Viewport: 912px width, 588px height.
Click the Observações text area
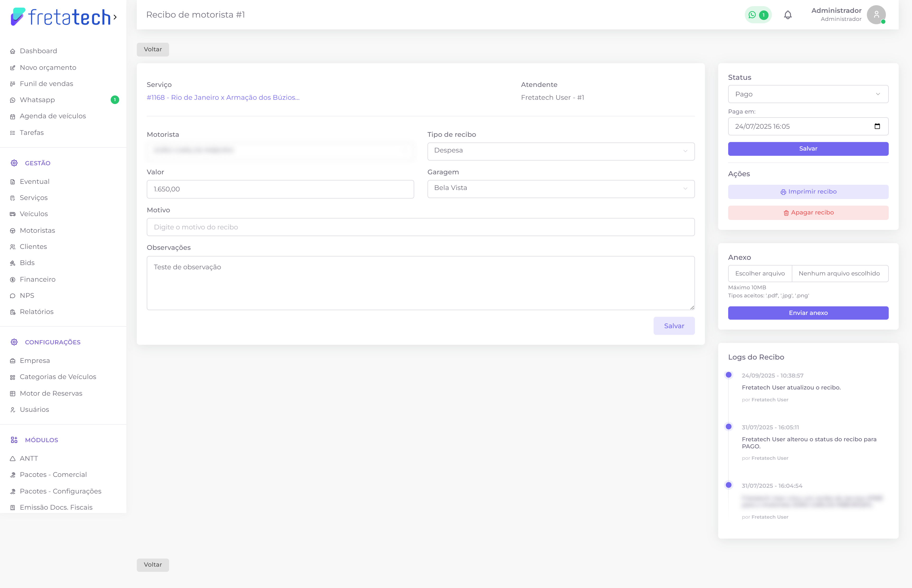tap(421, 283)
